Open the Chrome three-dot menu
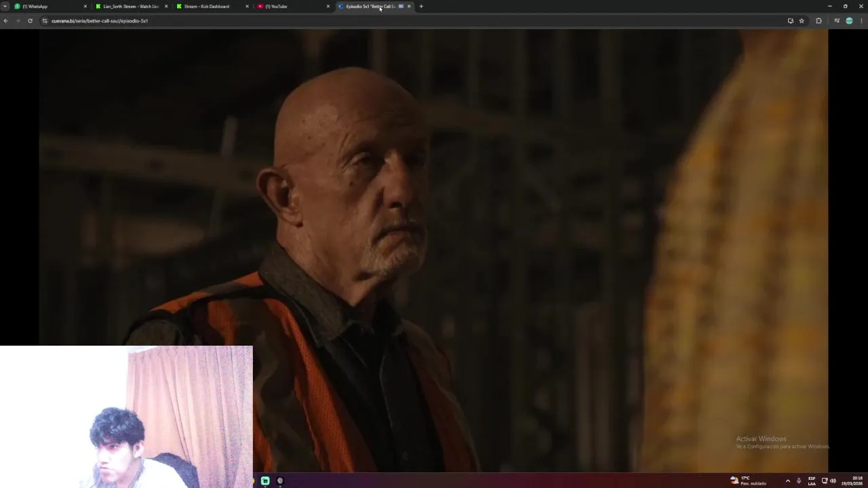The height and width of the screenshot is (488, 868). (861, 21)
